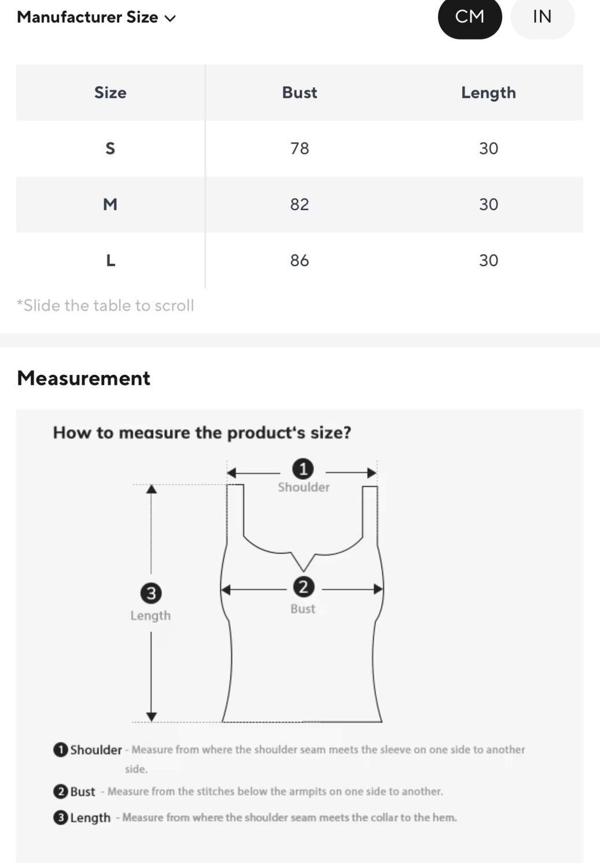Click the bust value 82
600x868 pixels.
299,204
